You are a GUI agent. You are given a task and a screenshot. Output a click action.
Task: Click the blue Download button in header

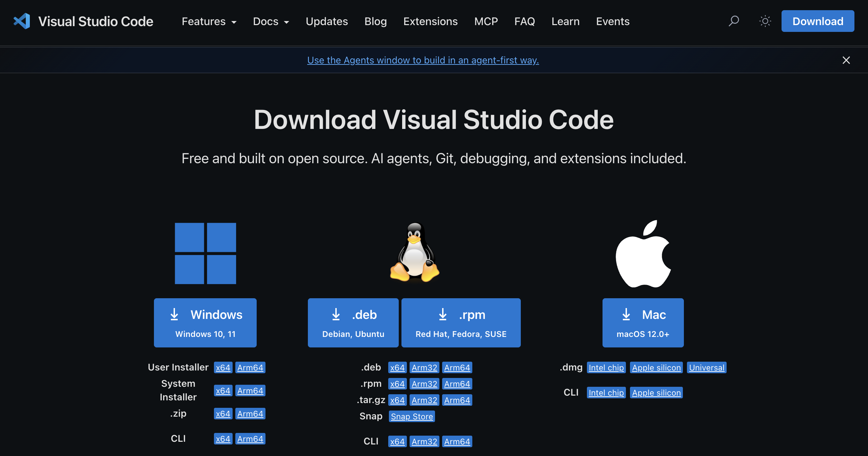click(818, 21)
